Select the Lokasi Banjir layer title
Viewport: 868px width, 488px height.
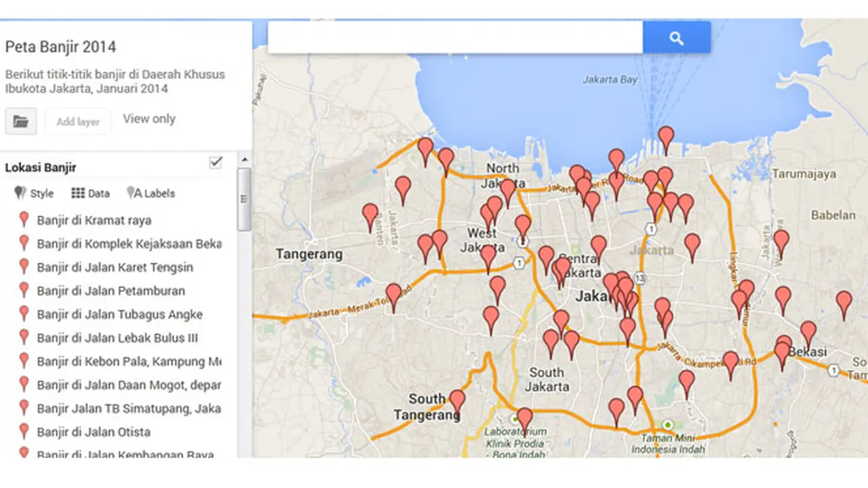pyautogui.click(x=41, y=167)
